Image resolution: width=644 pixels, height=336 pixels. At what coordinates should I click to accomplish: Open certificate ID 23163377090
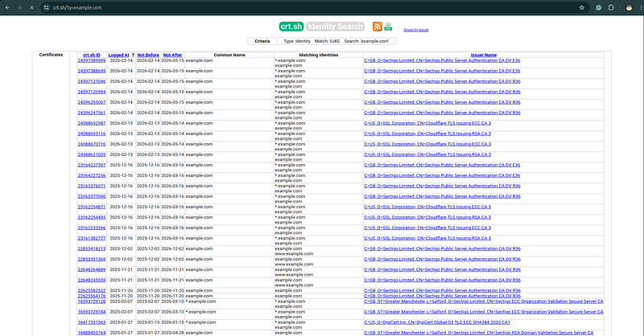pos(92,196)
